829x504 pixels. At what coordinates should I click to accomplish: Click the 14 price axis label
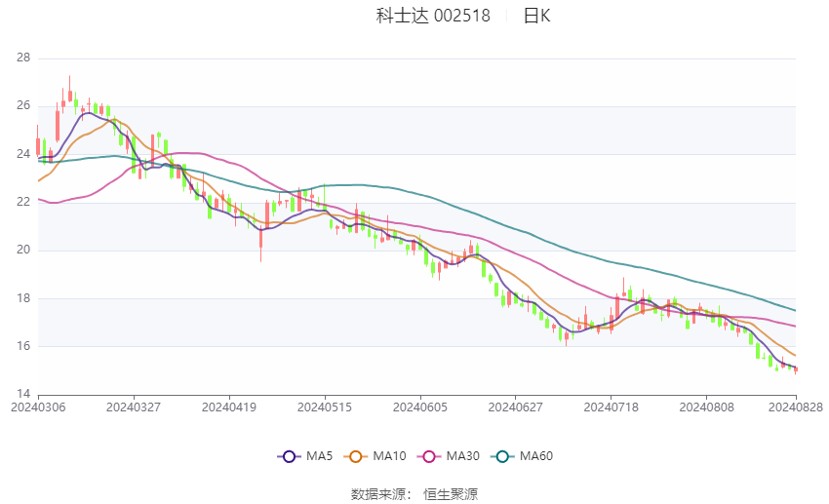click(23, 394)
